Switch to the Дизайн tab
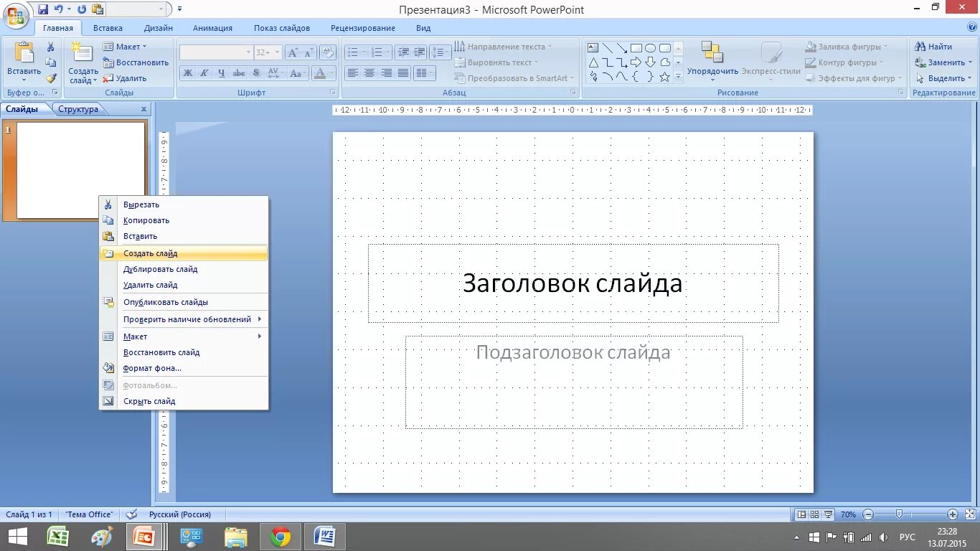 point(158,28)
